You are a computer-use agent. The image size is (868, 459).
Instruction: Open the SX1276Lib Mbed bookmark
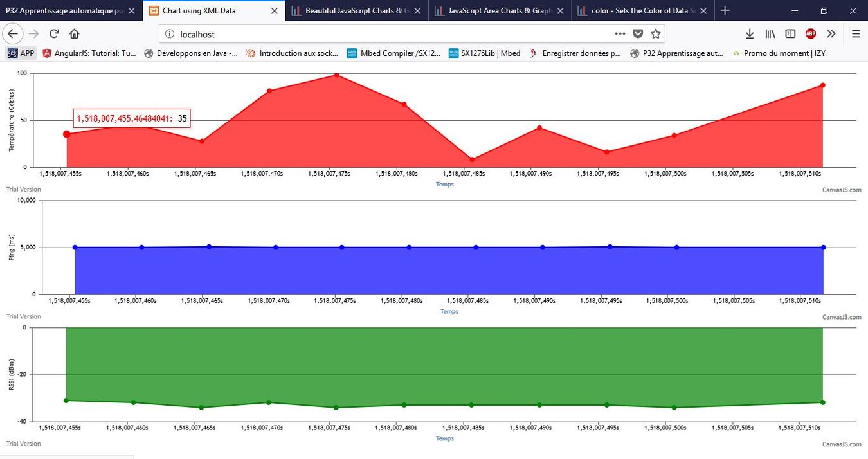484,53
